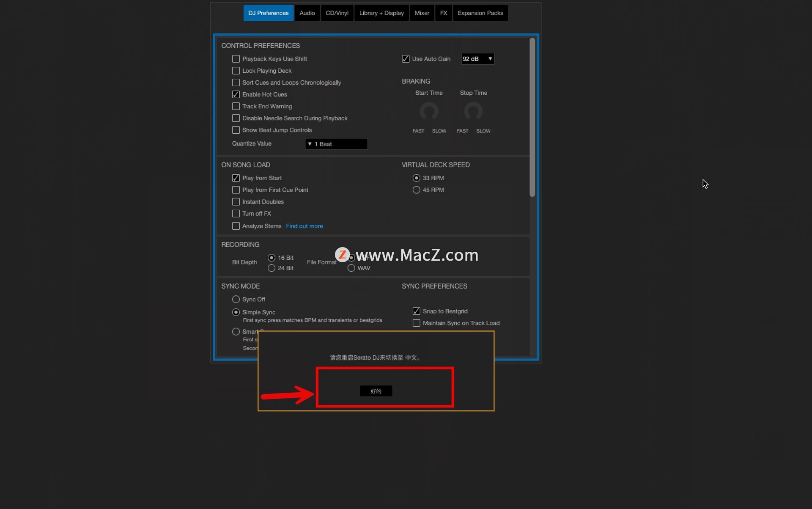Enable Maintain Sync on Track Load
Image resolution: width=812 pixels, height=509 pixels.
(417, 323)
